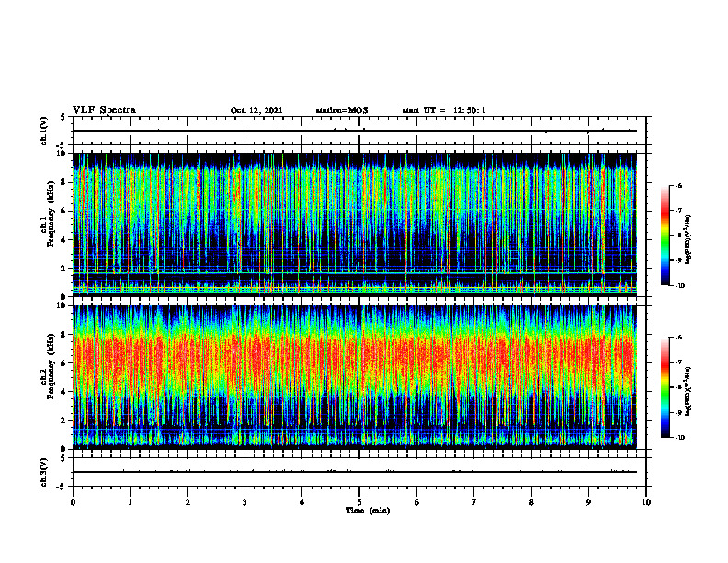Click the "station=MOS" header label
This screenshot has width=728, height=563.
pyautogui.click(x=342, y=110)
